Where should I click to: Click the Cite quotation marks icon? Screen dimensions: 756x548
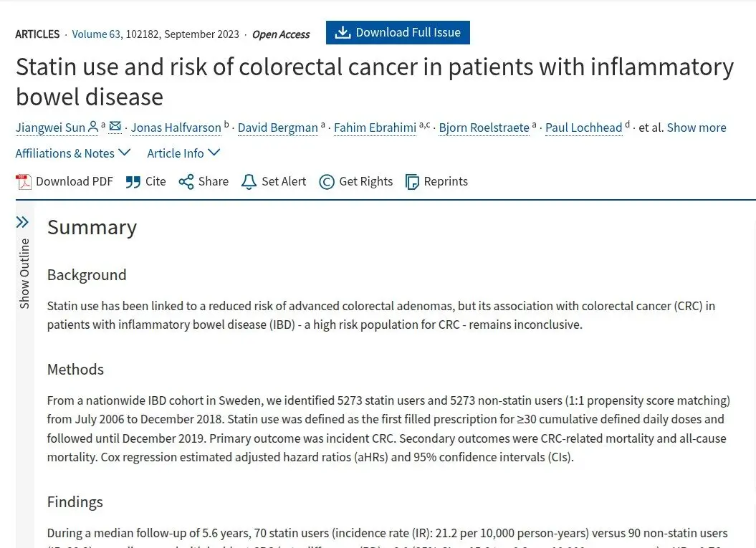133,182
